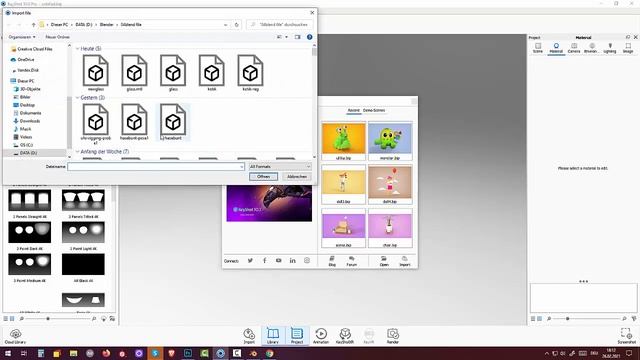
Task: Toggle the Project panel button
Action: [x=297, y=336]
